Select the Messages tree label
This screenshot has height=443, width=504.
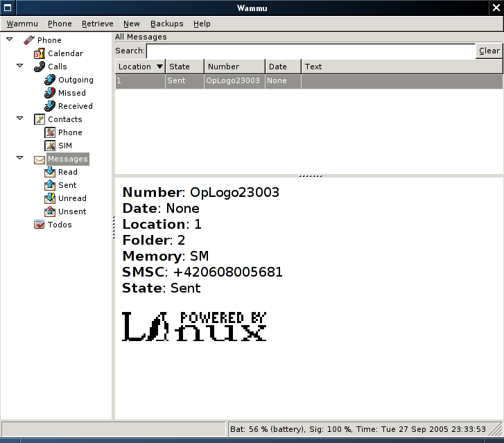coord(68,159)
